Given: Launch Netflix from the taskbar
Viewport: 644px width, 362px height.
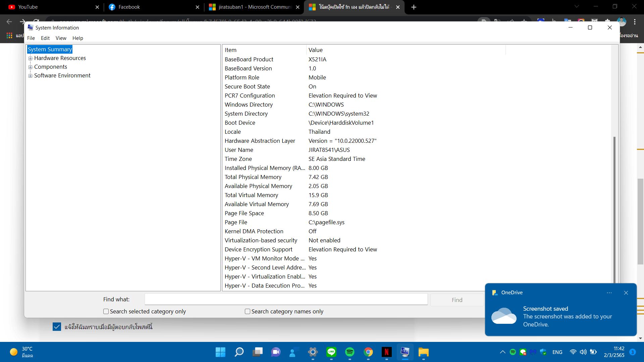Looking at the screenshot, I should pos(386,352).
